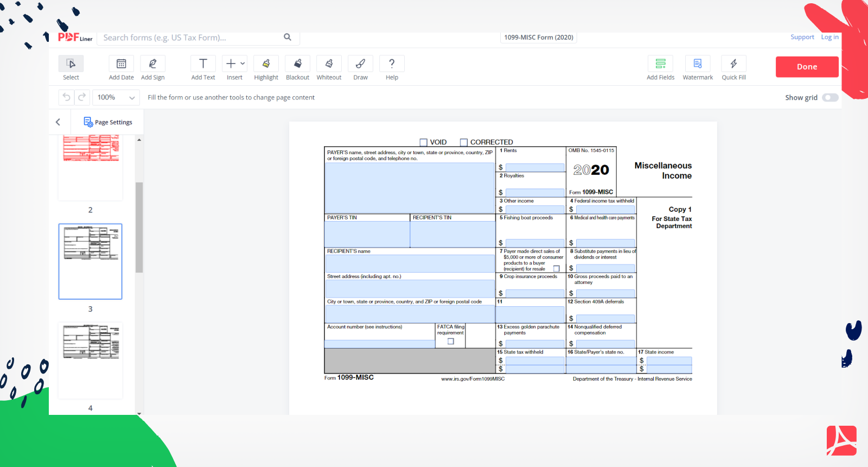The width and height of the screenshot is (868, 467).
Task: Check the VOID checkbox
Action: [x=424, y=142]
